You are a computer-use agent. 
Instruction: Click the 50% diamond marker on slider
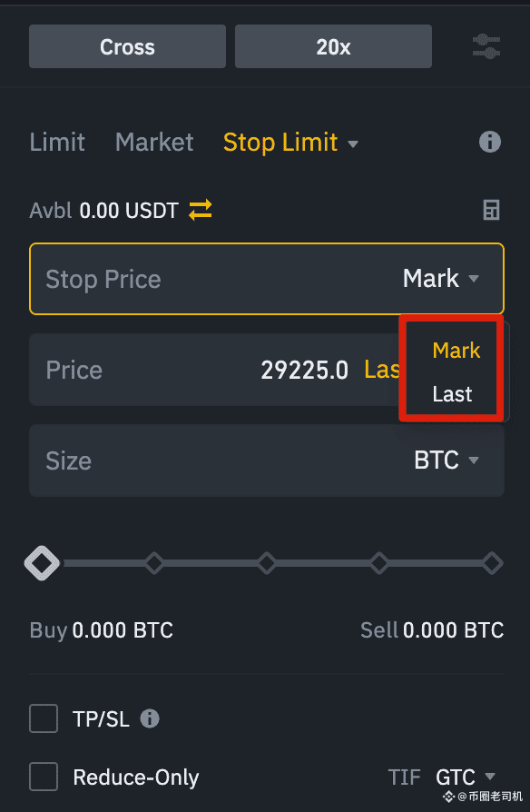(267, 563)
